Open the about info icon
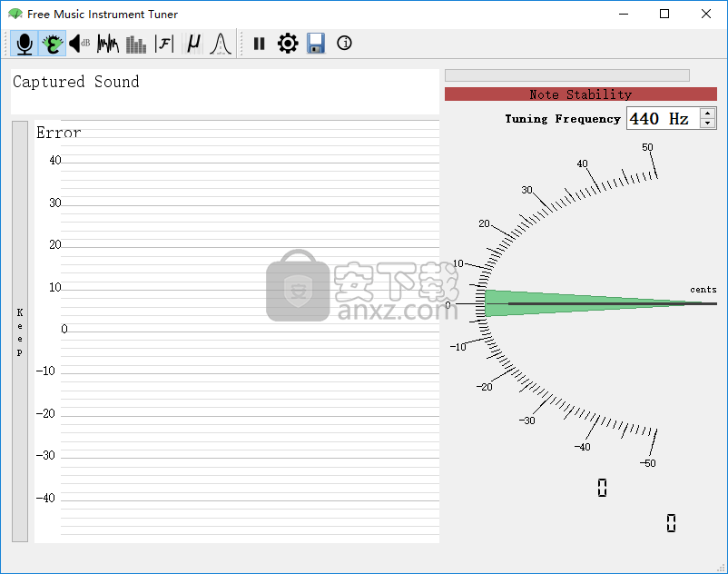728x574 pixels. (x=344, y=44)
